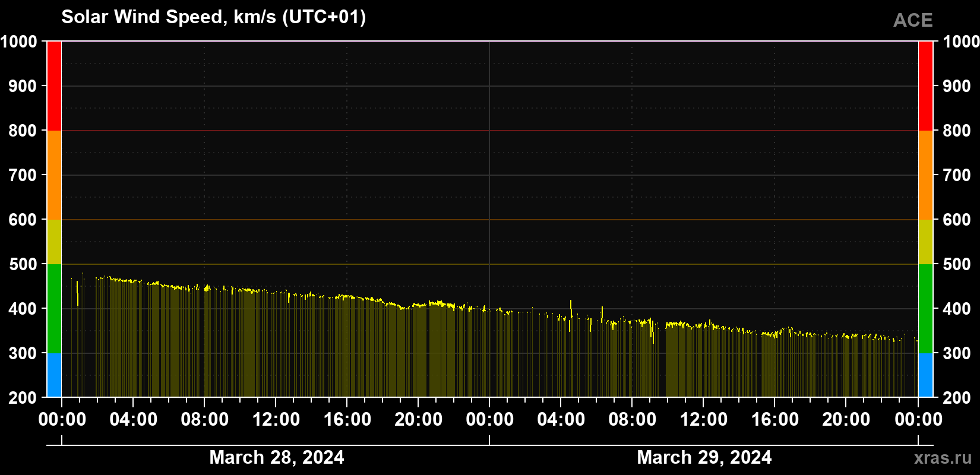
Task: Click the 200 label on the right axis
Action: pyautogui.click(x=957, y=398)
